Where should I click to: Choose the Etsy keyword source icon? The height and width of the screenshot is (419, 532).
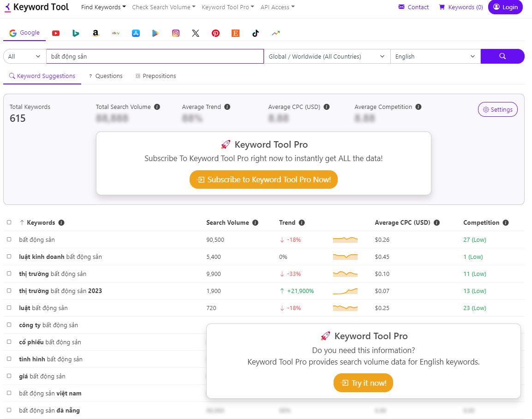[235, 33]
